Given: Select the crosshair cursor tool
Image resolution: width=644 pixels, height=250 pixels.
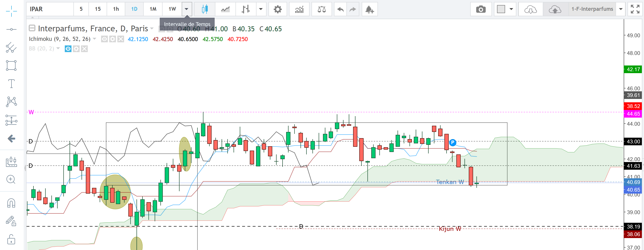Looking at the screenshot, I should 11,11.
